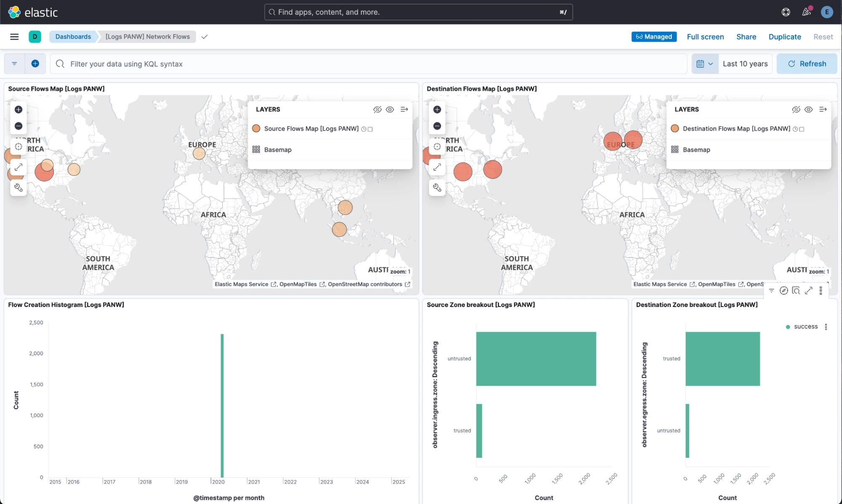Viewport: 842px width, 504px height.
Task: Open Elastic Maps Service link in Destination map
Action: point(664,284)
